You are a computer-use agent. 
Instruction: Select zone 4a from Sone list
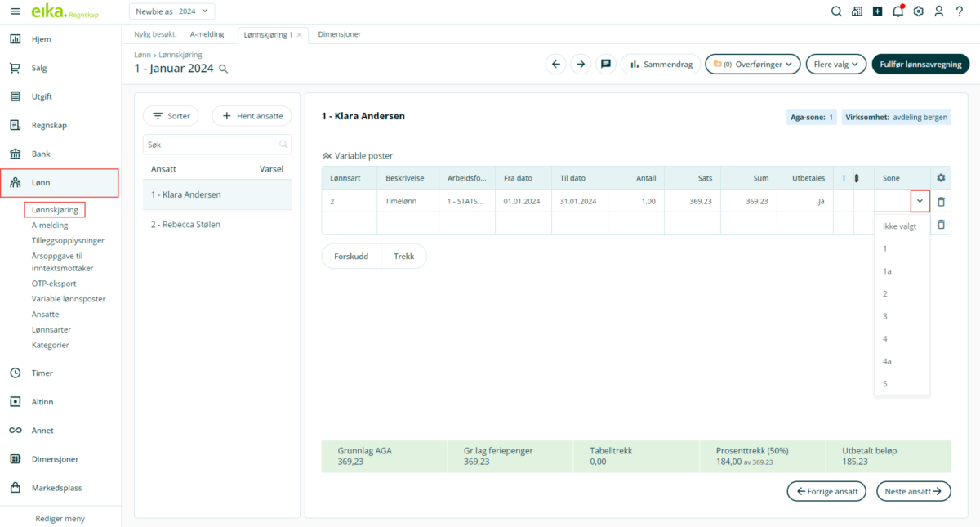(887, 361)
